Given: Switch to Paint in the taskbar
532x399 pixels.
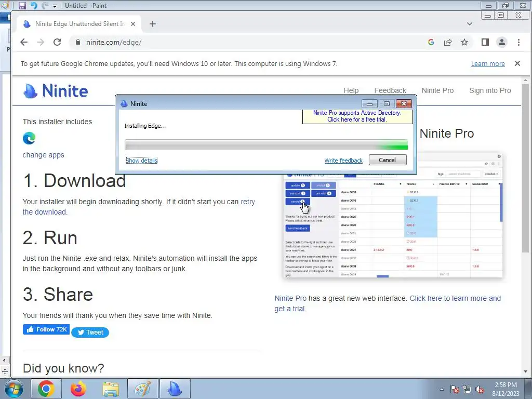Looking at the screenshot, I should 142,389.
